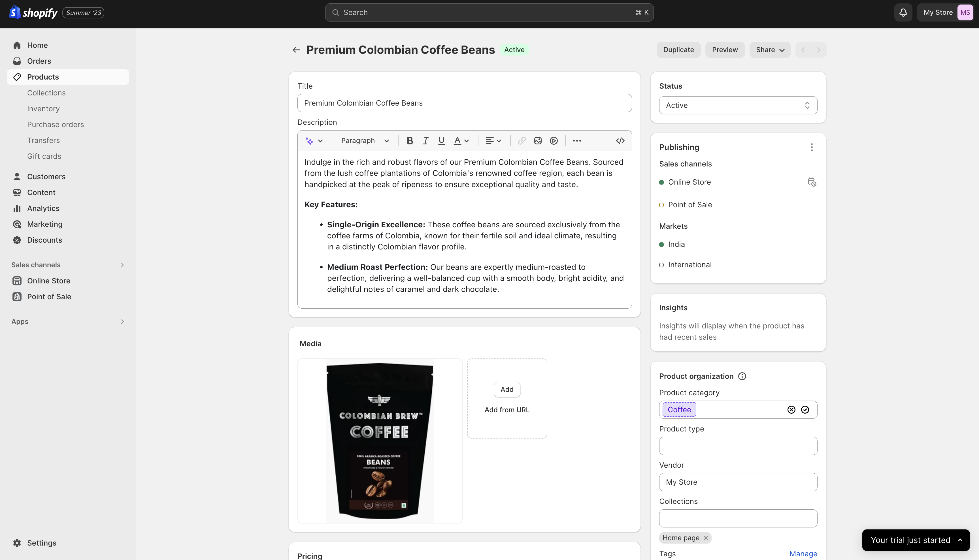Insert a link in the description
This screenshot has width=979, height=560.
[522, 140]
